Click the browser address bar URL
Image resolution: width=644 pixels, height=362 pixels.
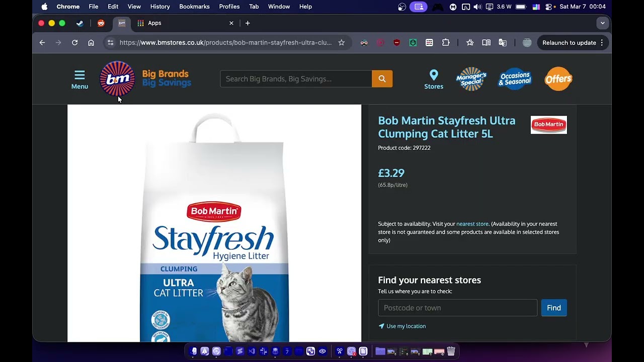coord(225,43)
